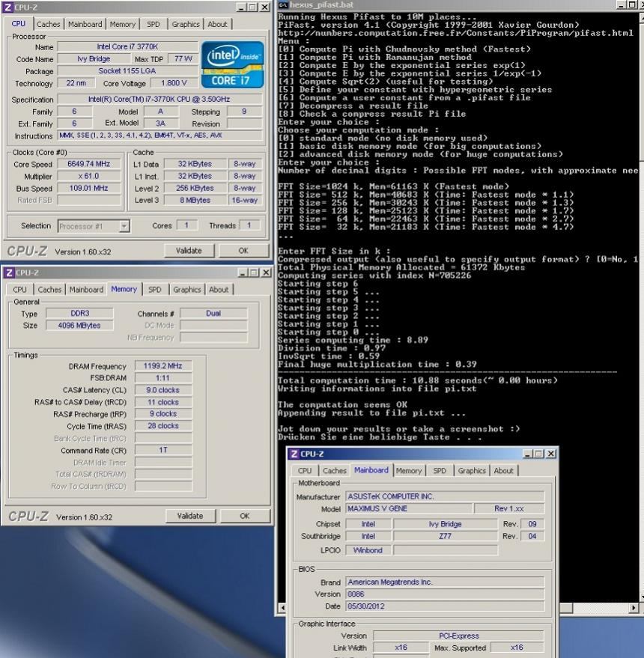644x658 pixels.
Task: Click Validate button in the Memory window
Action: point(190,516)
